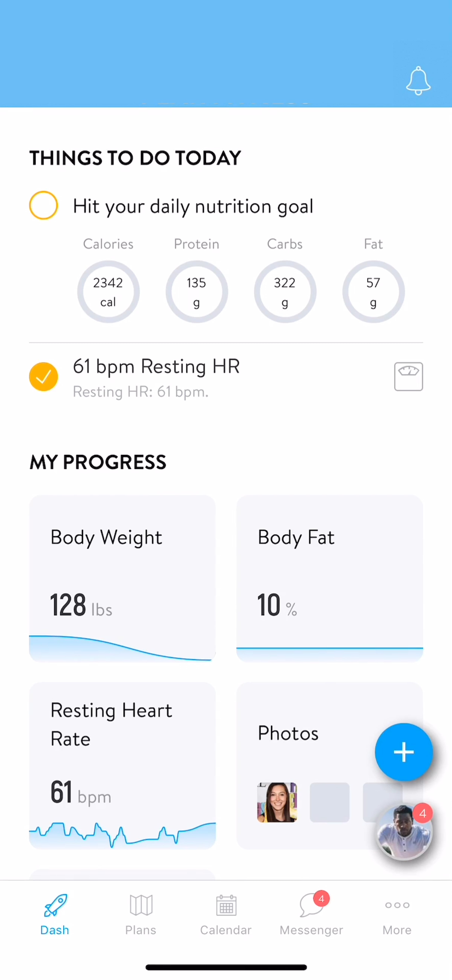Tap the blue plus add button
Viewport: 452px width, 980px height.
[x=404, y=752]
